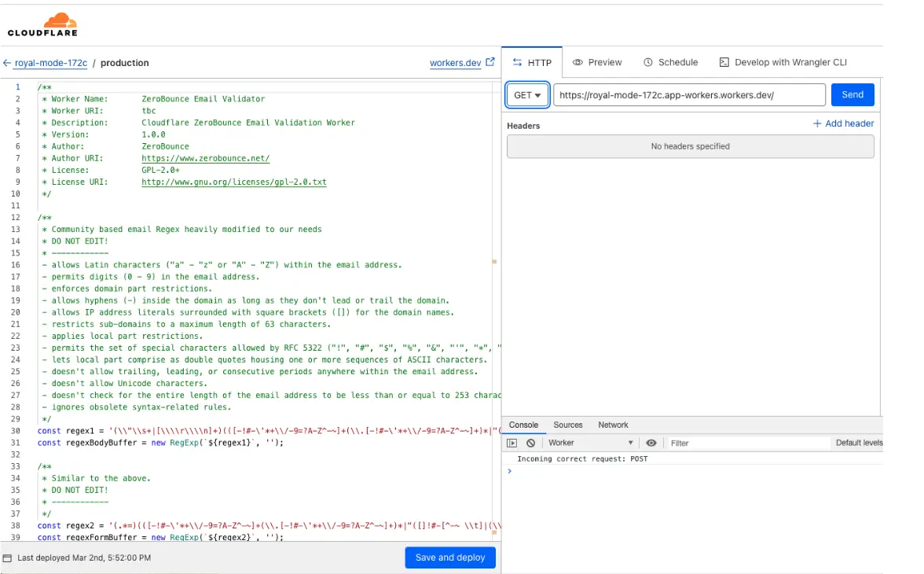The width and height of the screenshot is (924, 574).
Task: Open the Default levels dropdown
Action: [859, 443]
